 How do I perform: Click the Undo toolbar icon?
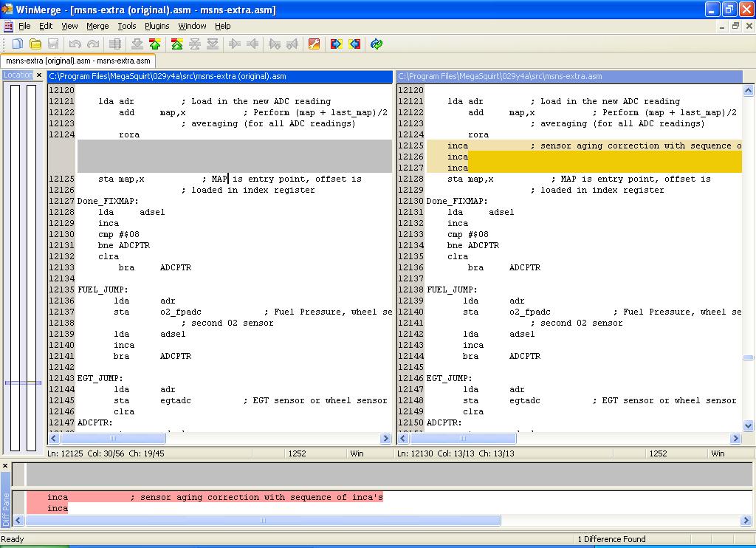tap(75, 44)
